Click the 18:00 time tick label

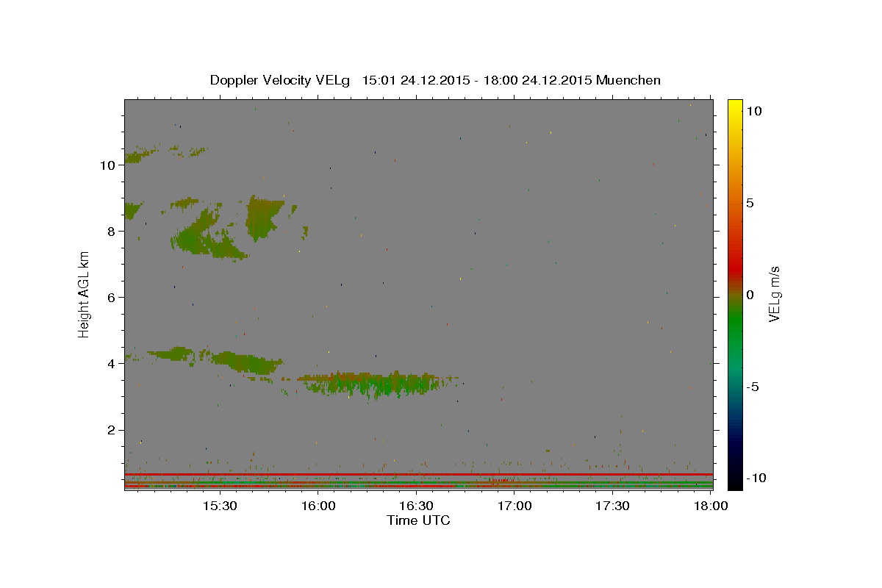click(710, 506)
